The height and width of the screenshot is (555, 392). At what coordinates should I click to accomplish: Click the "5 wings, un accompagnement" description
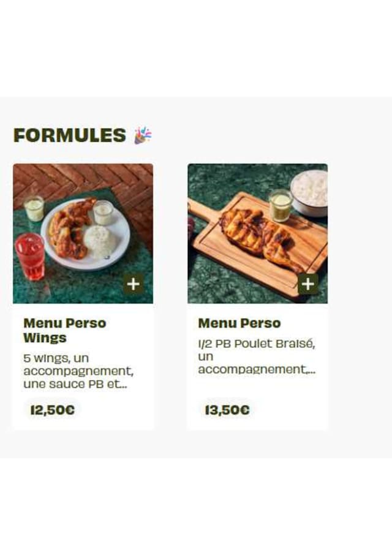point(78,371)
